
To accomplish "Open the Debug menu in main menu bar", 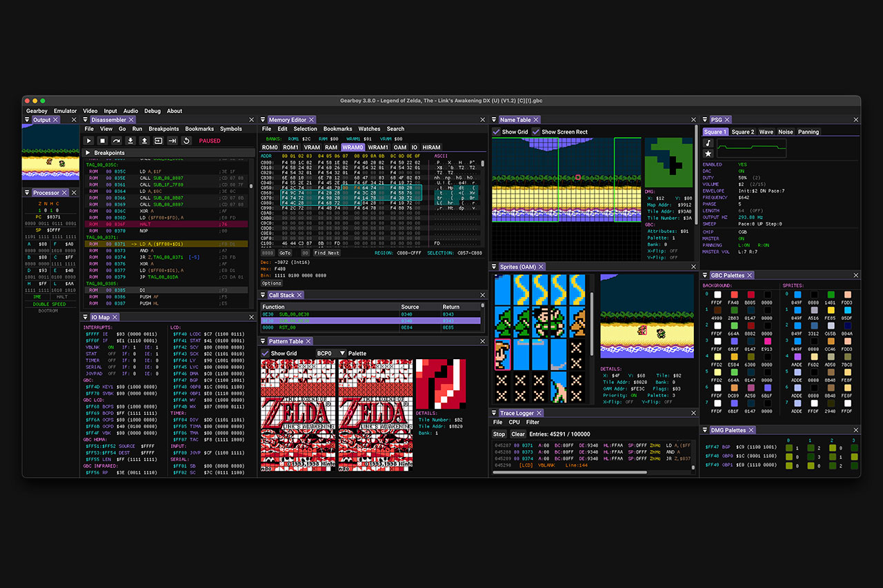I will click(152, 111).
